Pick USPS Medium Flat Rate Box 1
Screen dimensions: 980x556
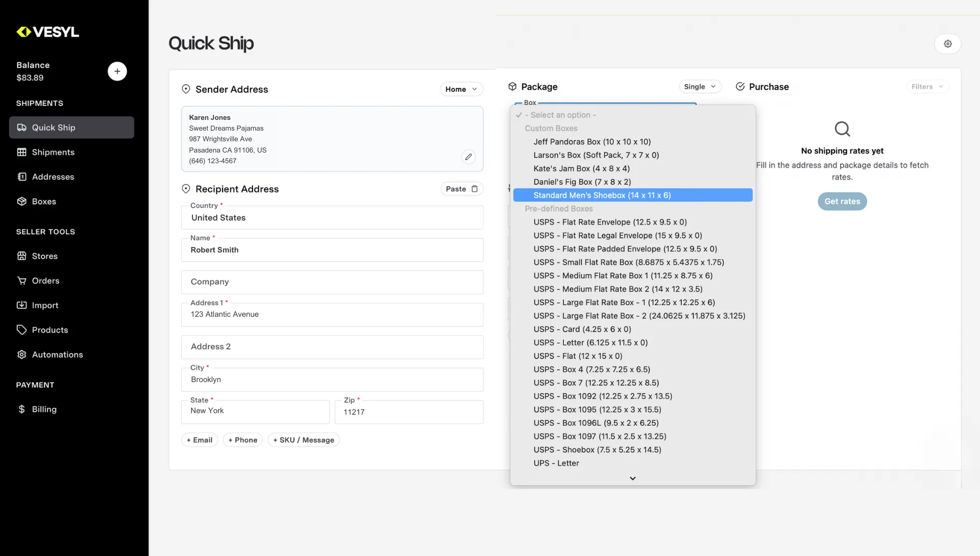[633, 276]
